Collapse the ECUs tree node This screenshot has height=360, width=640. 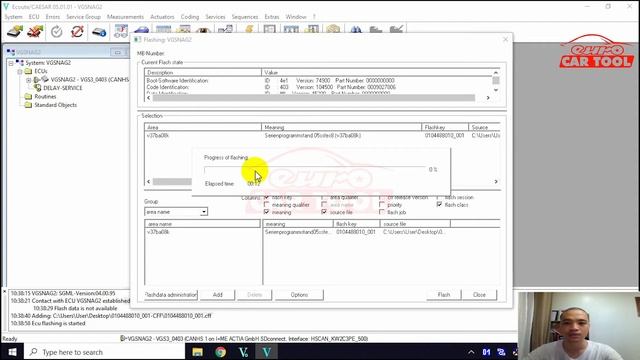(x=20, y=71)
